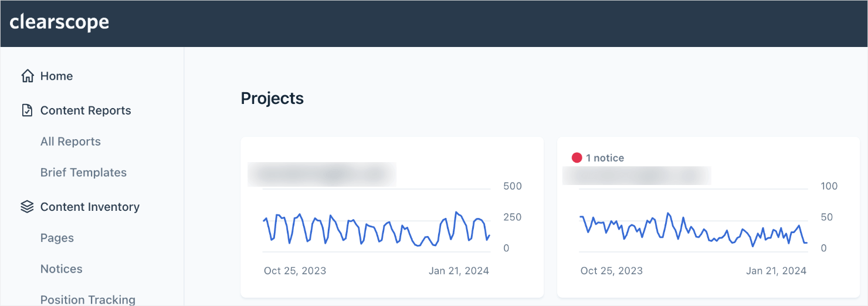Click the 1 notice label
868x306 pixels.
(x=605, y=158)
